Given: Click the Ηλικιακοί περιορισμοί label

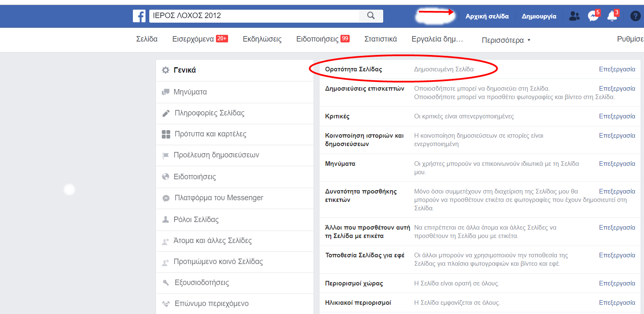Looking at the screenshot, I should (x=358, y=303).
